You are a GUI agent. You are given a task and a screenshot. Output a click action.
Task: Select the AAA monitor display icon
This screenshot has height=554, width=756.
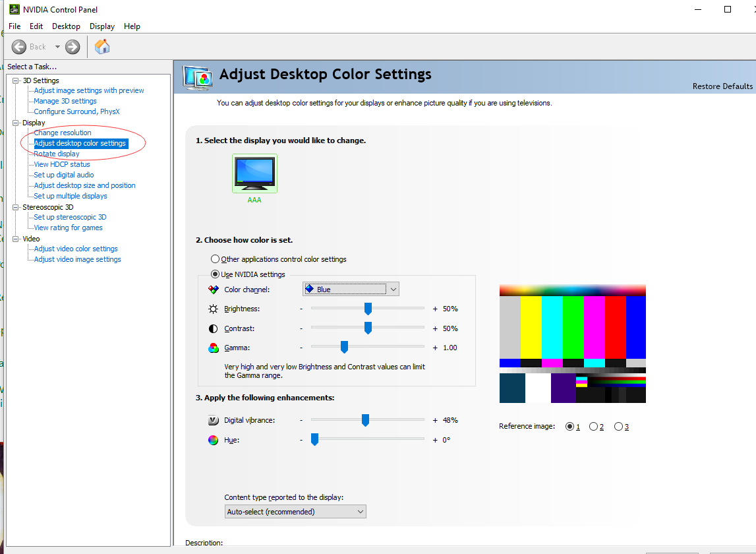point(254,173)
